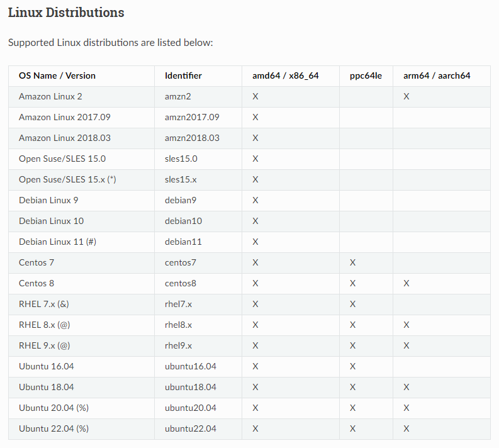The height and width of the screenshot is (448, 499).
Task: Click the arm64 X mark in Amazon Linux 2 row
Action: click(x=406, y=96)
